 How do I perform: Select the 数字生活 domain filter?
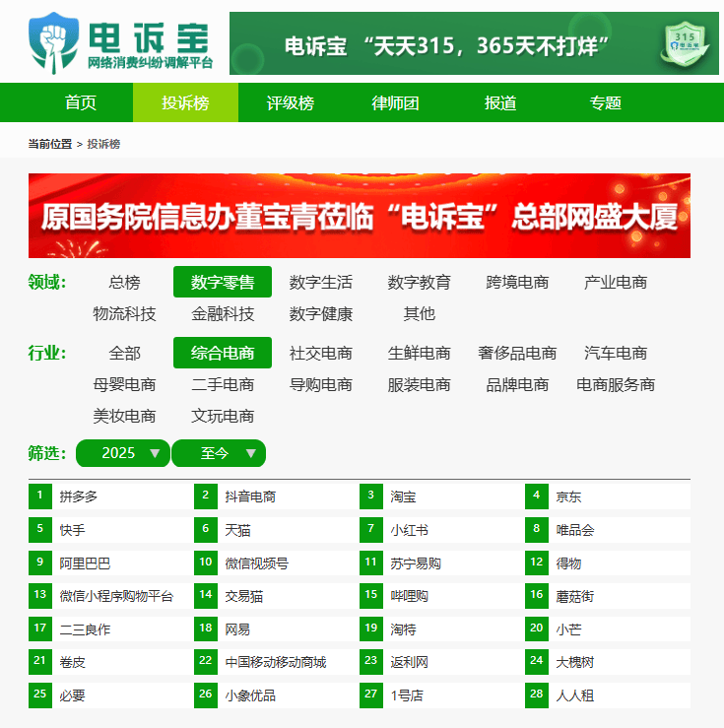coord(321,283)
